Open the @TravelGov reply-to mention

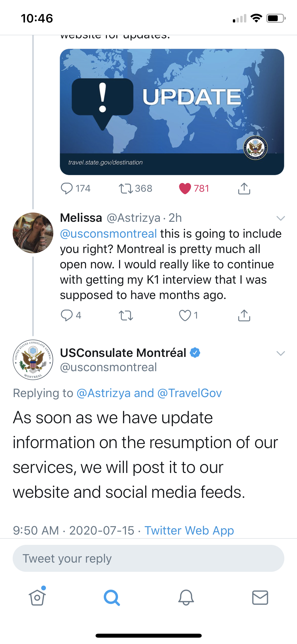[190, 393]
